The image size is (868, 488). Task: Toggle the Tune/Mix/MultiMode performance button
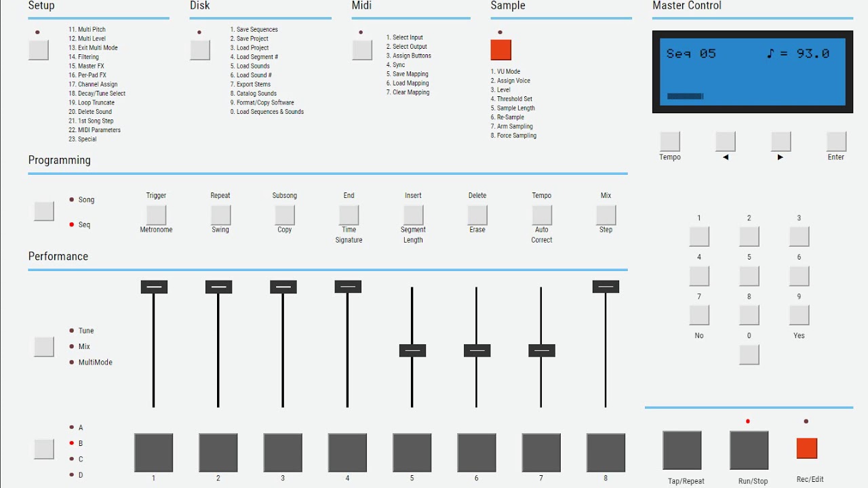coord(44,346)
